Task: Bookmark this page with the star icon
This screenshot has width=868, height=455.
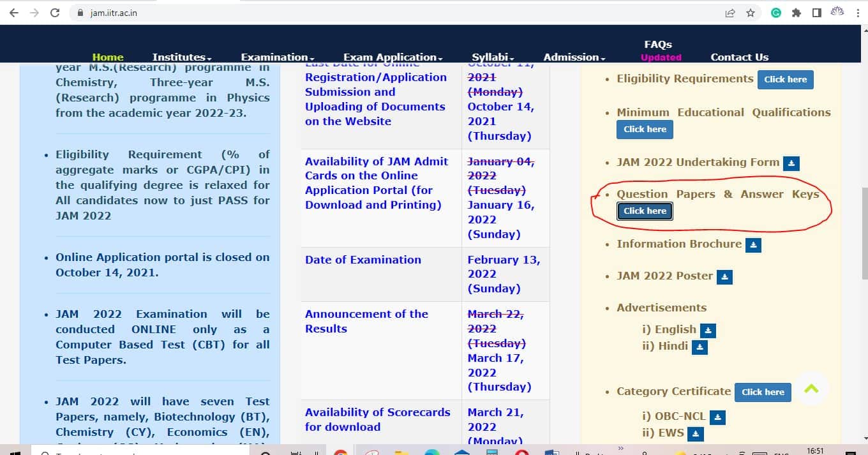Action: tap(750, 13)
